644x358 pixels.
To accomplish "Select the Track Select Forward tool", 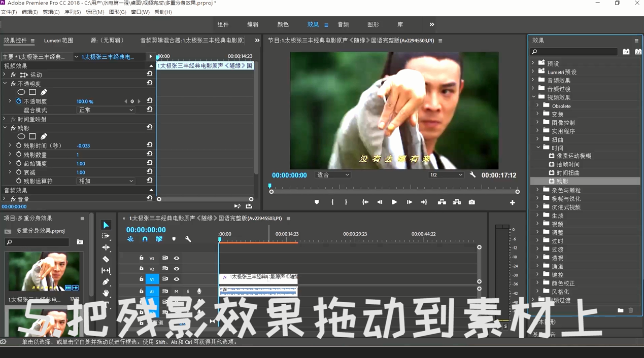I will coord(106,236).
